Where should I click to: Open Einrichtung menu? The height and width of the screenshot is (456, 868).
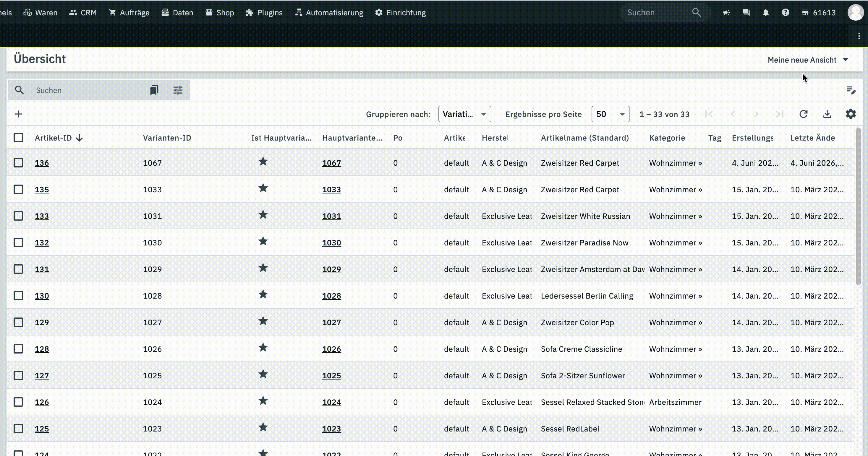(x=400, y=12)
